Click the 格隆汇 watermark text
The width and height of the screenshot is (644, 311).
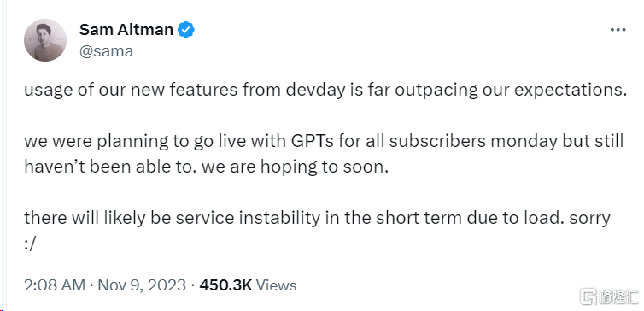(618, 296)
